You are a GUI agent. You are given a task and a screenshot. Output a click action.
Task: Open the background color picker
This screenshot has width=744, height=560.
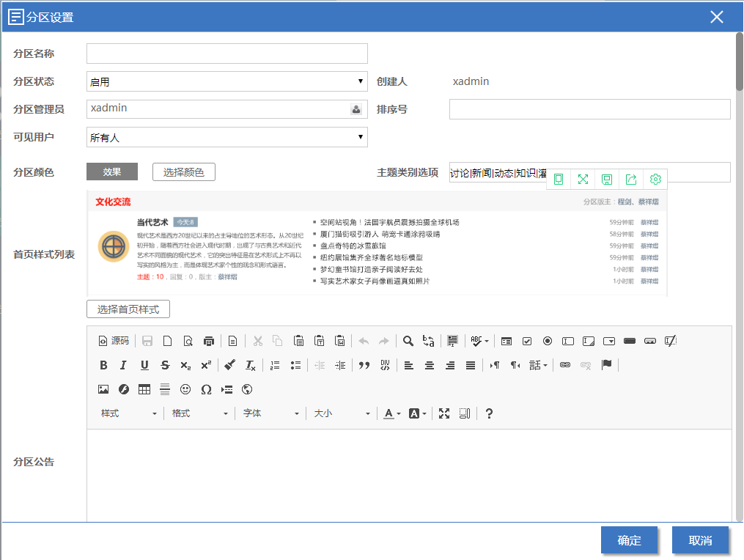418,413
